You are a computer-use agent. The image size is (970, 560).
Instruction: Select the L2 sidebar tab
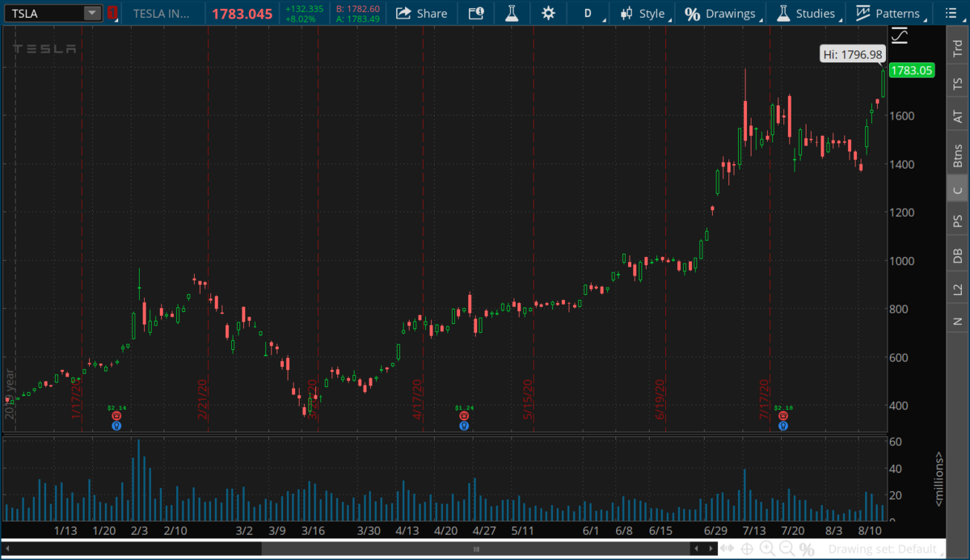pos(957,289)
